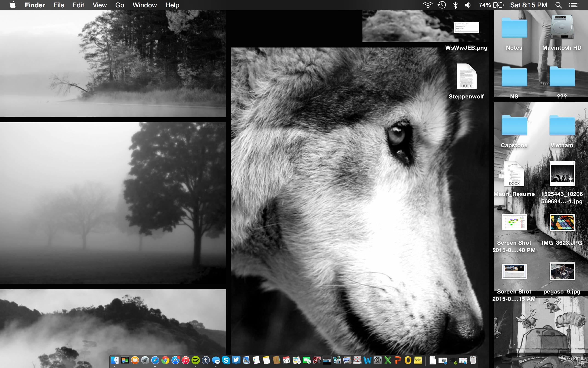The image size is (588, 368).
Task: Open the App Store with update badge
Action: [x=175, y=360]
